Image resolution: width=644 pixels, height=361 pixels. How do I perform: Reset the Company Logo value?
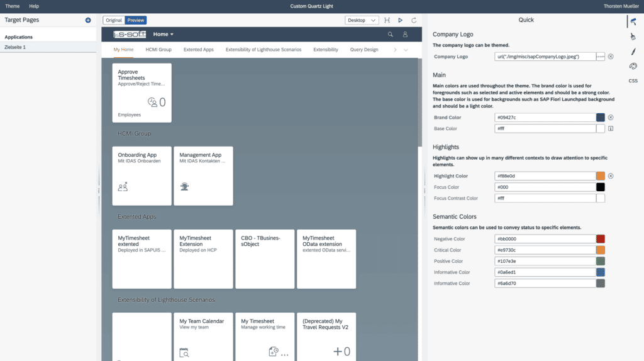coord(611,57)
